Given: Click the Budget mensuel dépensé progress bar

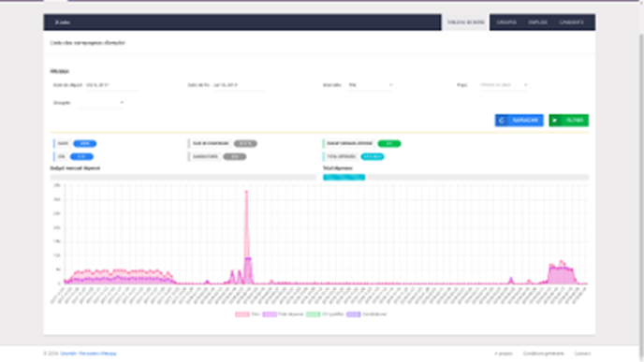Looking at the screenshot, I should [183, 178].
